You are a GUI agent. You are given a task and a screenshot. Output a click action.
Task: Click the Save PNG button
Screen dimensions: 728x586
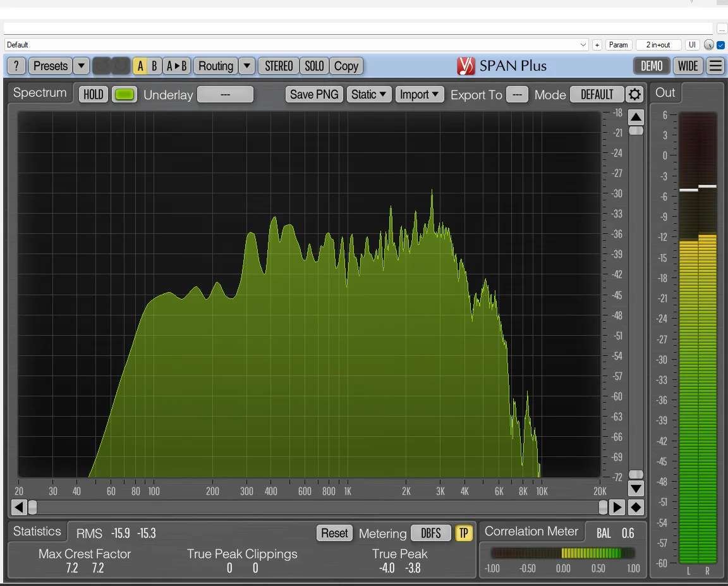[314, 95]
